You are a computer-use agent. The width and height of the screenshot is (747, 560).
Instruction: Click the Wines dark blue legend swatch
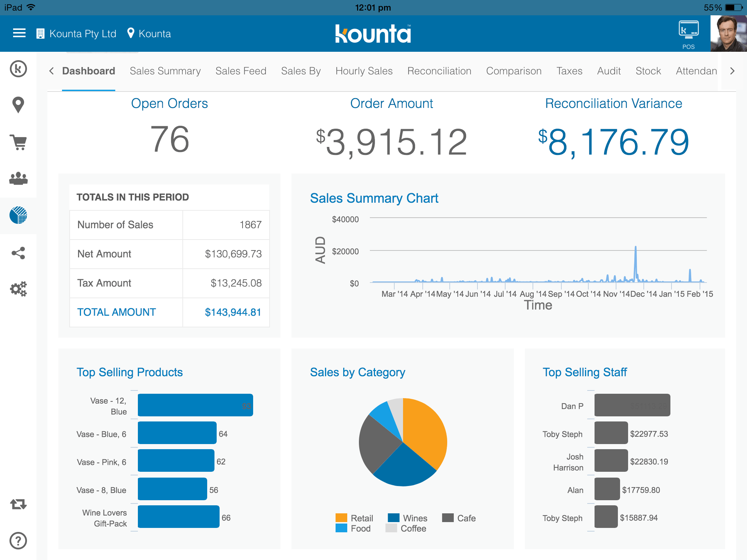coord(394,518)
